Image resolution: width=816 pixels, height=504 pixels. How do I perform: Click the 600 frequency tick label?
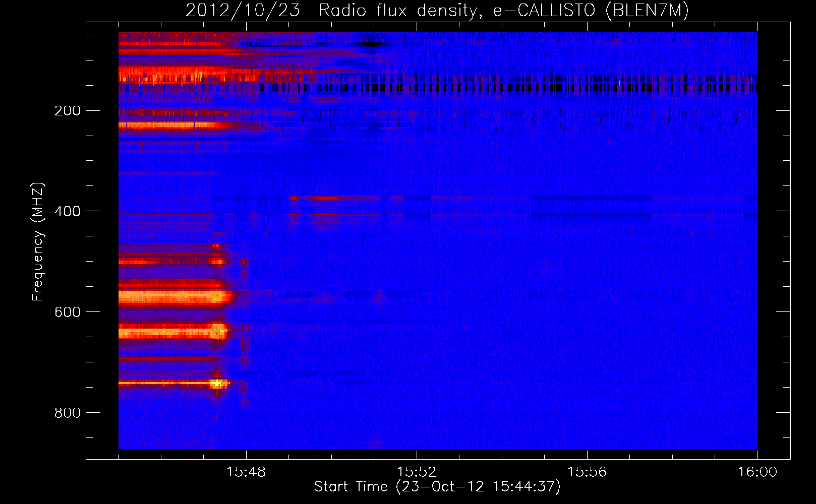pos(68,312)
